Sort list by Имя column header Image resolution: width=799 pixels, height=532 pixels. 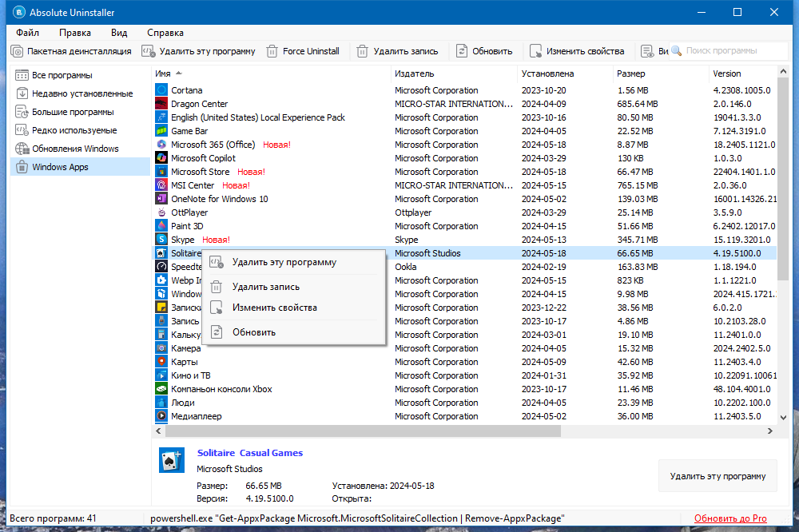[x=271, y=73]
